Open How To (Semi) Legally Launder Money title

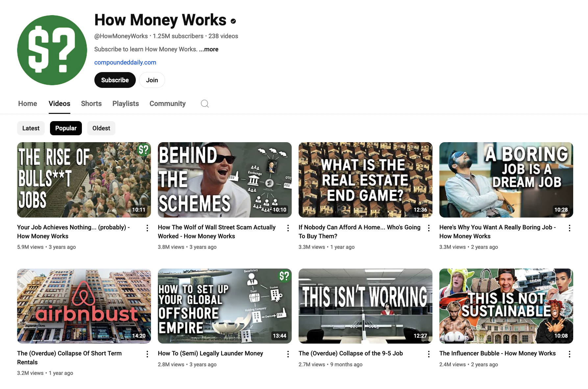coord(210,353)
